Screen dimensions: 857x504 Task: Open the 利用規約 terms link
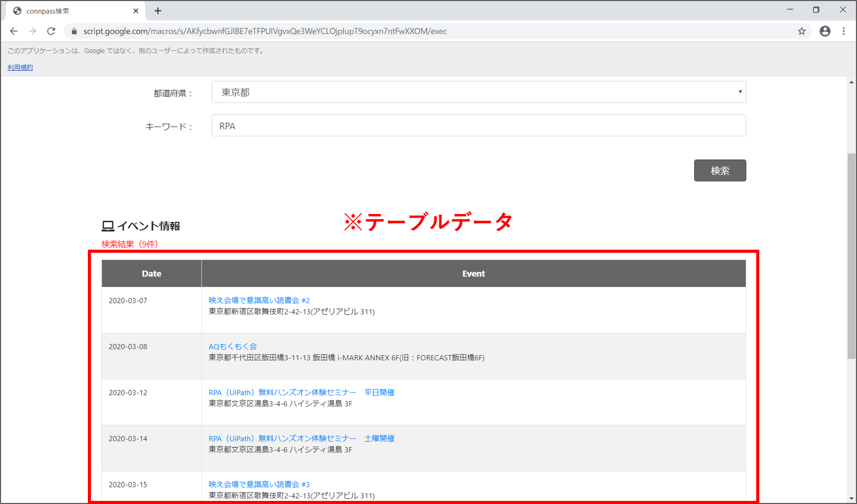point(20,67)
